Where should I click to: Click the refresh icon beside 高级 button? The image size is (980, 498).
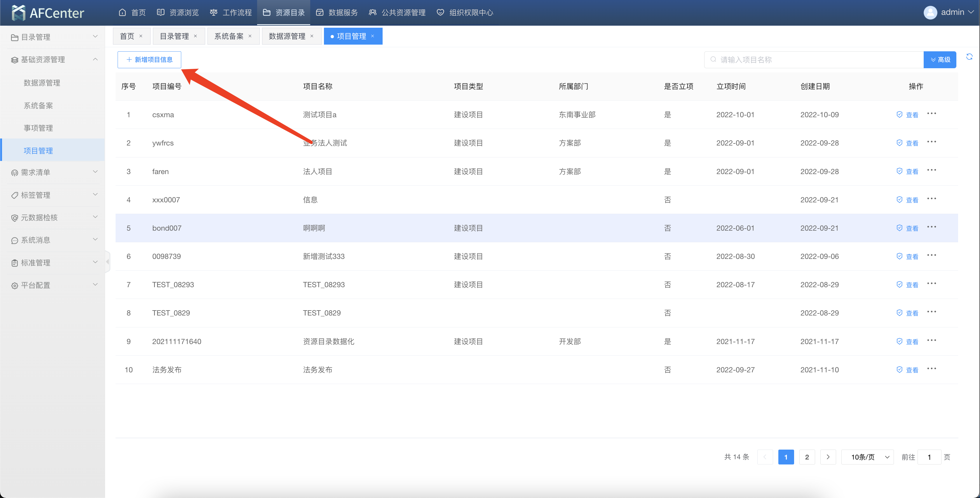[x=969, y=57]
